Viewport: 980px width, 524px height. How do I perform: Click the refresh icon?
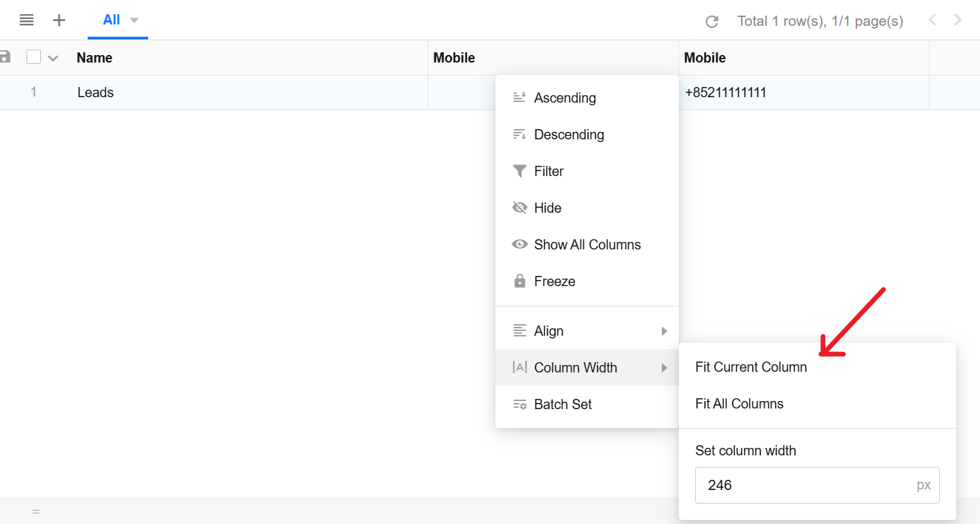[712, 22]
